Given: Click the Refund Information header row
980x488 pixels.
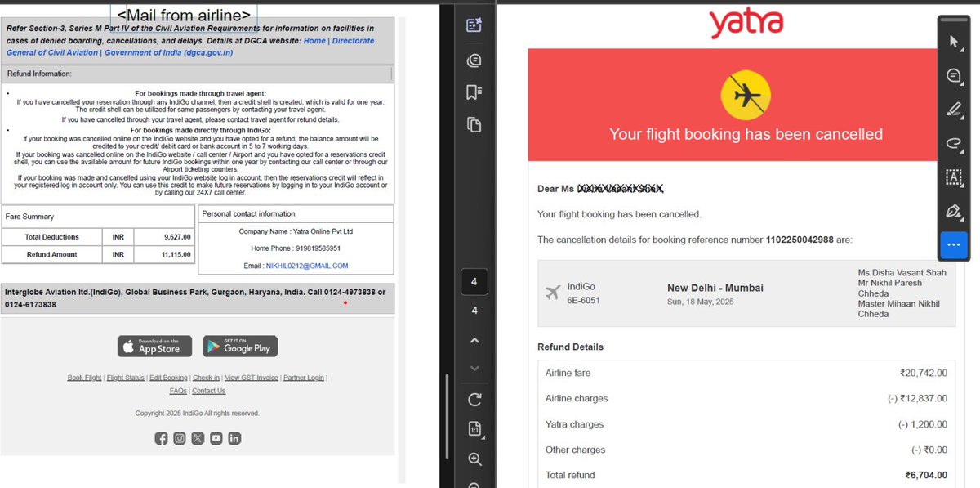Looking at the screenshot, I should pyautogui.click(x=198, y=74).
